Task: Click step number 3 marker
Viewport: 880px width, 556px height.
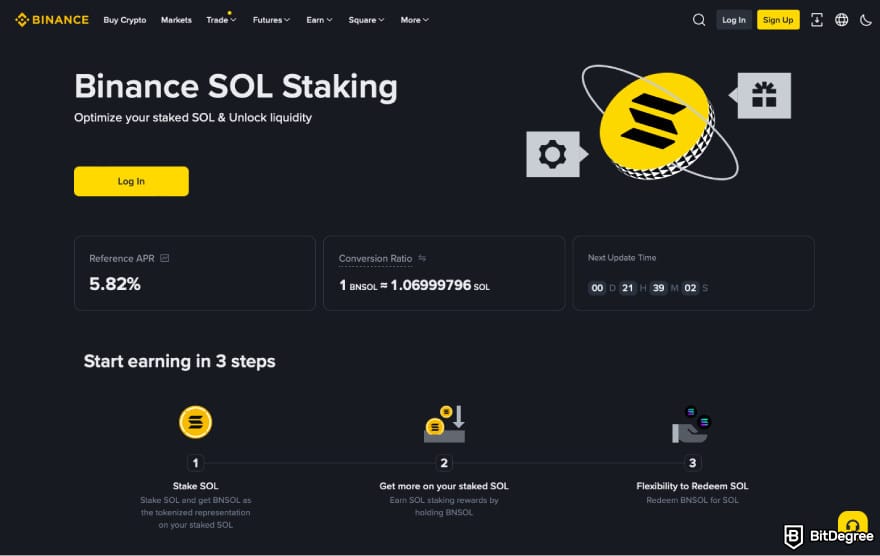Action: click(x=692, y=463)
